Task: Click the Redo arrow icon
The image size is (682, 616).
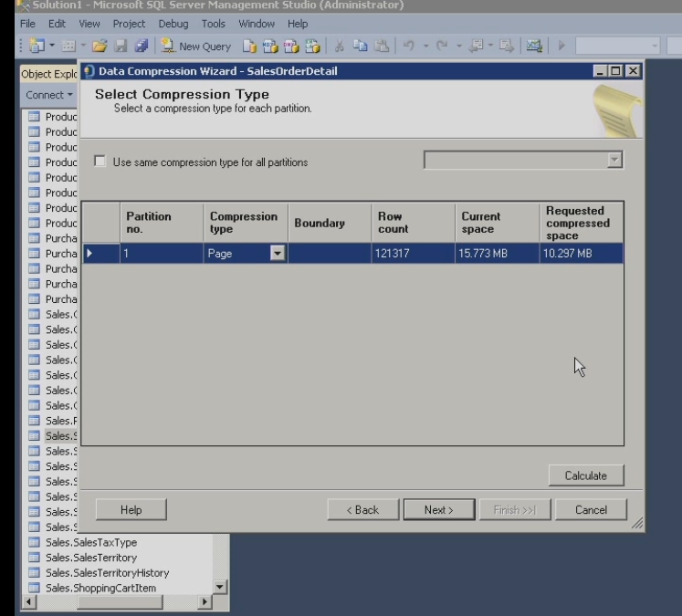Action: coord(442,46)
